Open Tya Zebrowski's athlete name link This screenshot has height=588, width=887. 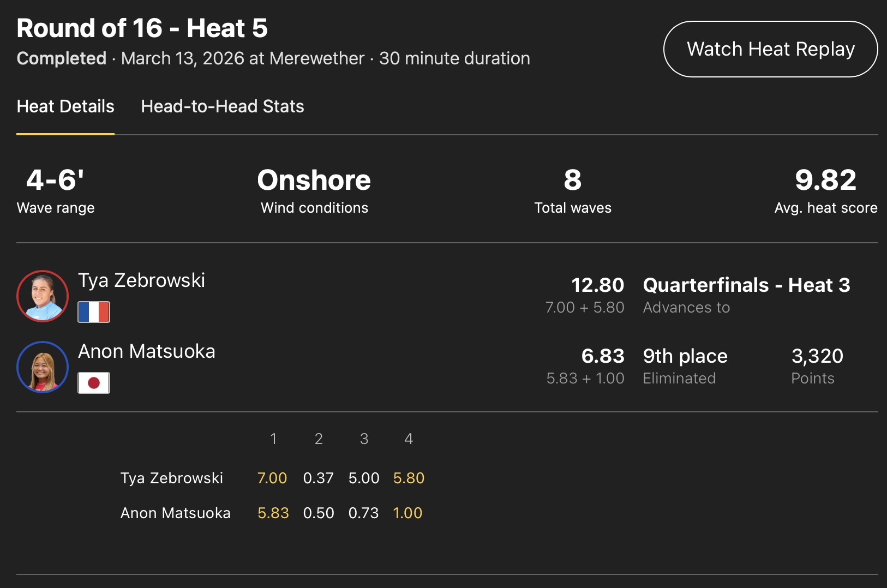tap(141, 280)
